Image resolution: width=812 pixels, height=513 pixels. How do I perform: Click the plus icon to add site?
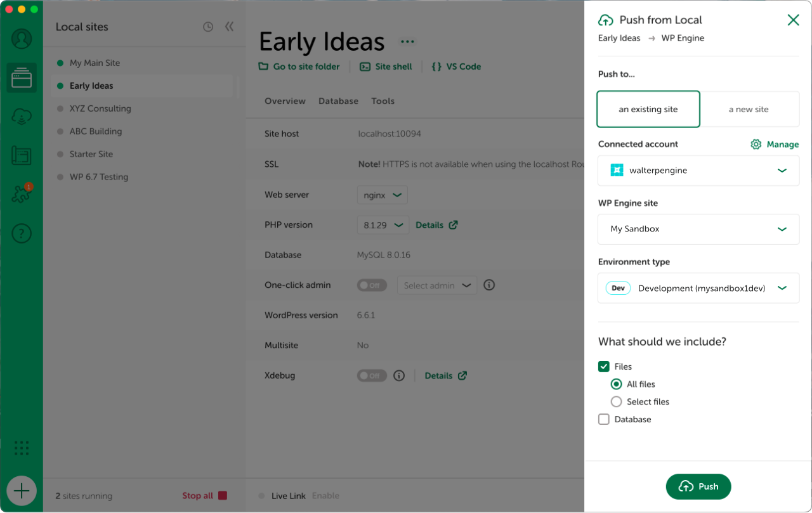(22, 491)
